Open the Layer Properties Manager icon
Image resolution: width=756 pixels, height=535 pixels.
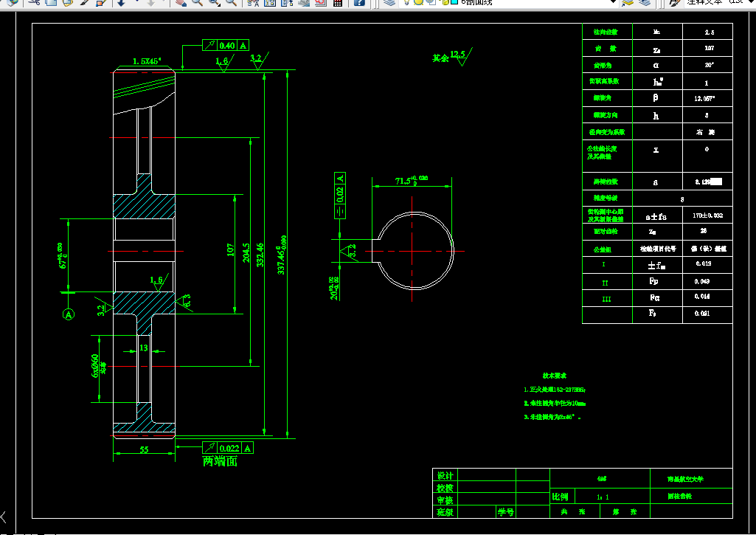[x=389, y=2]
